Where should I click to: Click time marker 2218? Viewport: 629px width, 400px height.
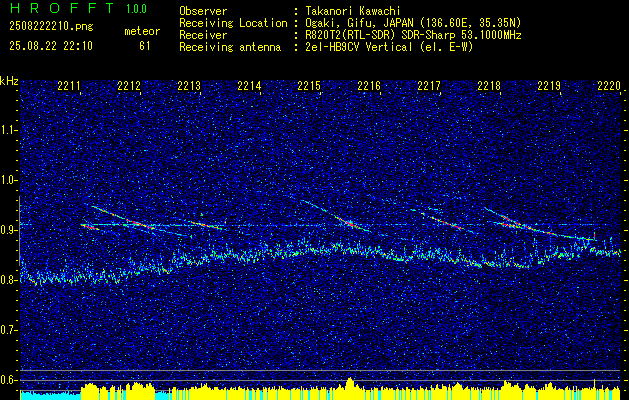(x=489, y=86)
